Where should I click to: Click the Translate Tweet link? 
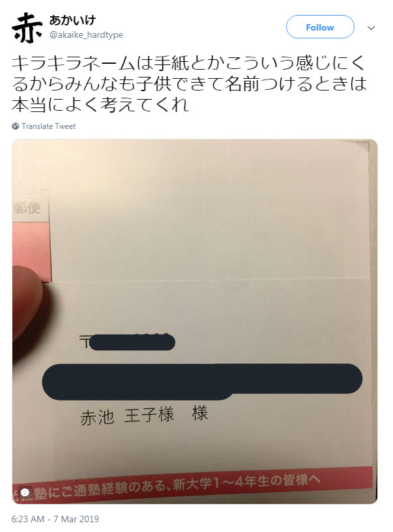[49, 126]
